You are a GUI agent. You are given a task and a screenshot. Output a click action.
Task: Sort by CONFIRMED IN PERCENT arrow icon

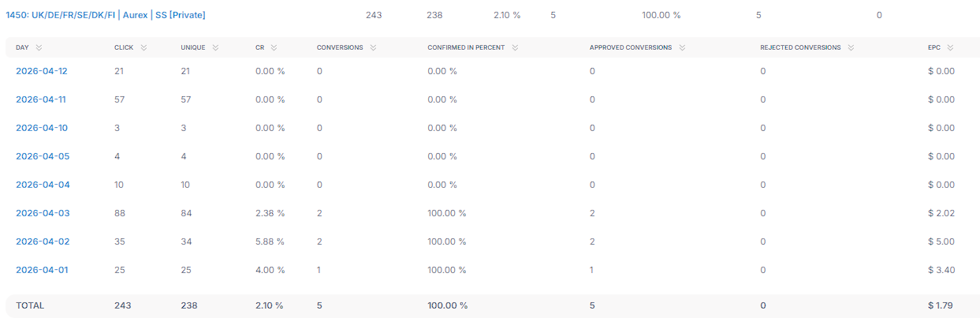(514, 48)
